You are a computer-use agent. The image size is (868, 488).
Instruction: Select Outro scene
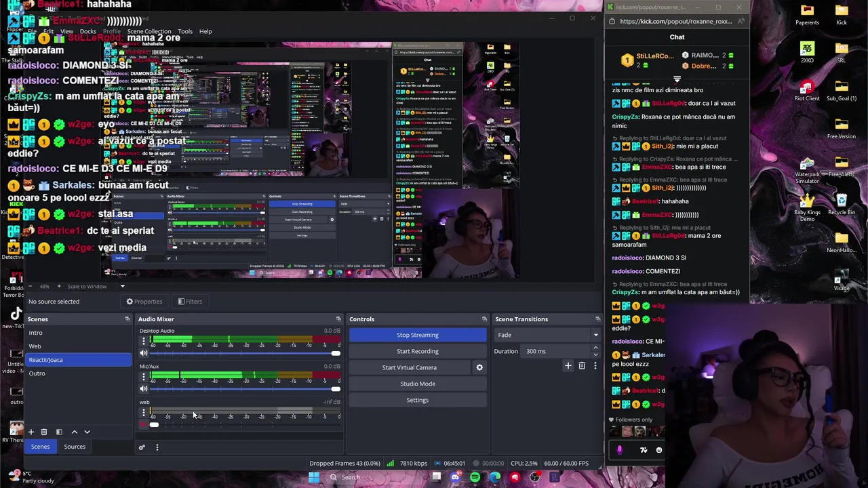click(x=79, y=373)
